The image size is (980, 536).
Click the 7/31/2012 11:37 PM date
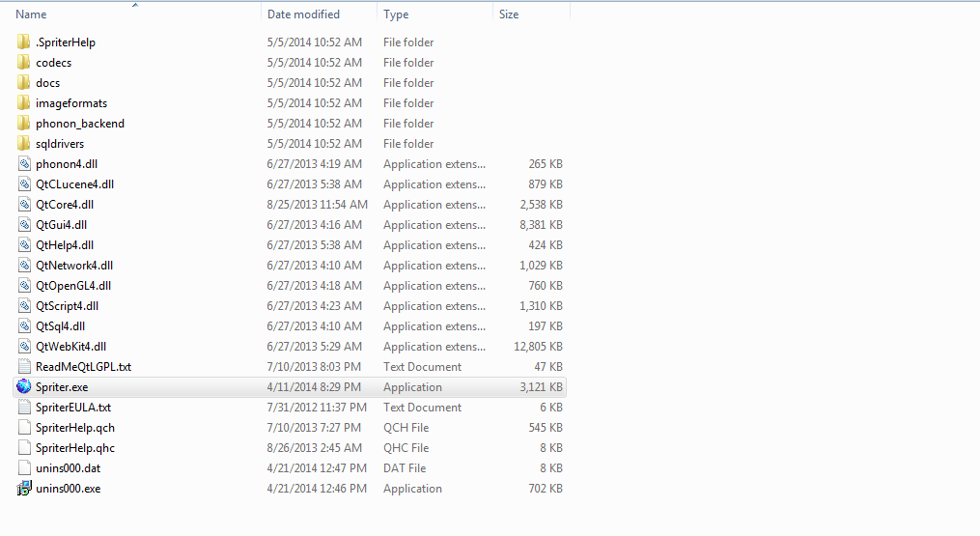[x=317, y=408]
